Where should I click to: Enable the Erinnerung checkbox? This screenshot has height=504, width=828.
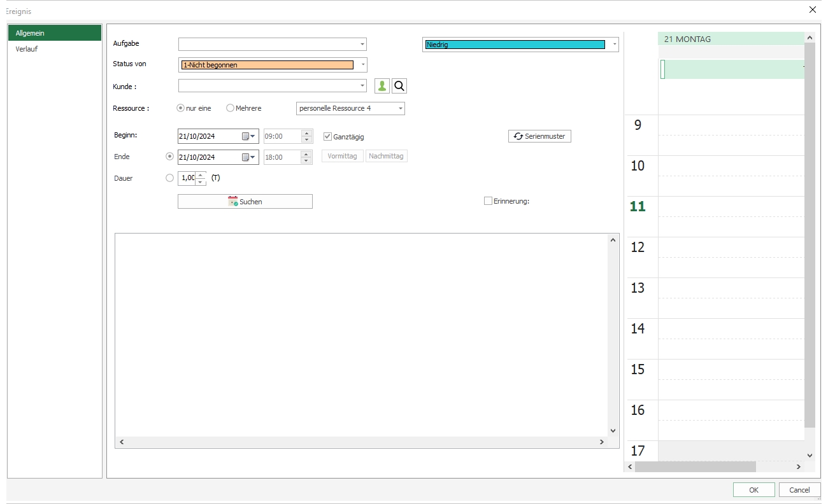pyautogui.click(x=488, y=201)
